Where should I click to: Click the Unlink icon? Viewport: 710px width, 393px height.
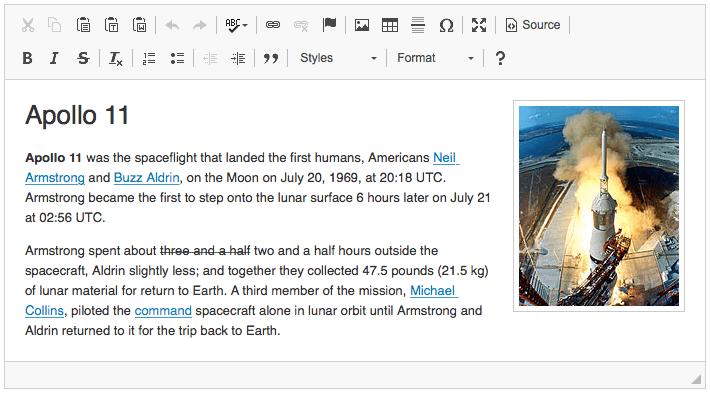301,25
